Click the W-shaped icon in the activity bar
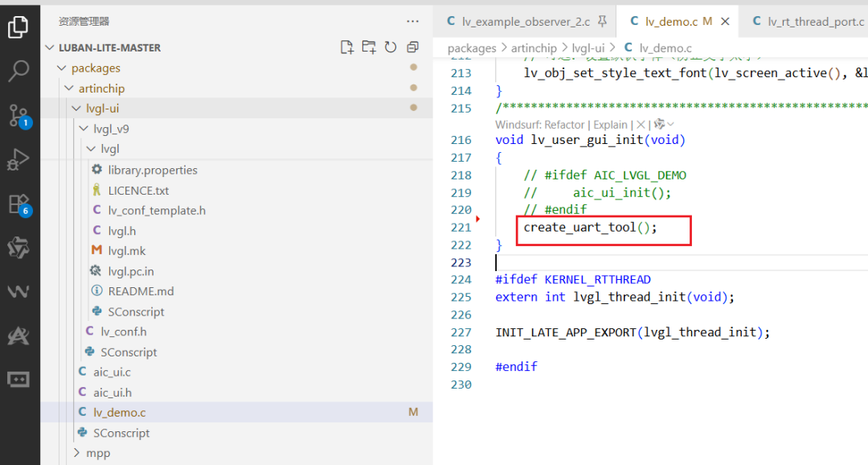This screenshot has height=465, width=868. pos(18,291)
